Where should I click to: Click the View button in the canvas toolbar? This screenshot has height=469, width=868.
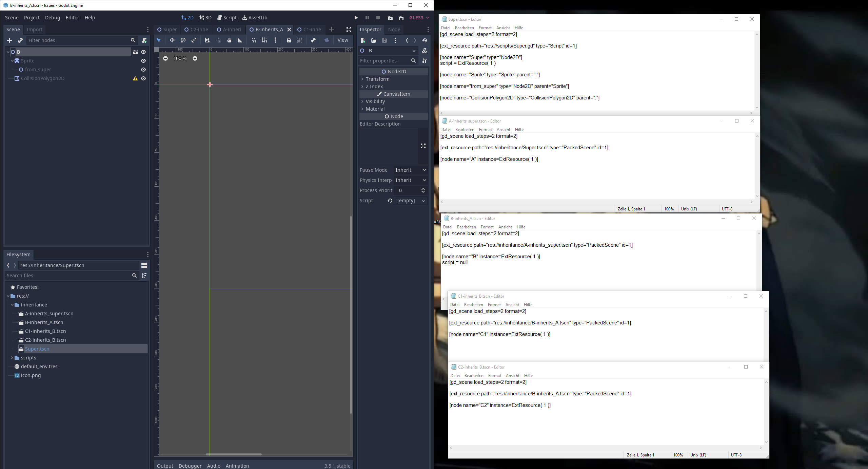point(343,40)
